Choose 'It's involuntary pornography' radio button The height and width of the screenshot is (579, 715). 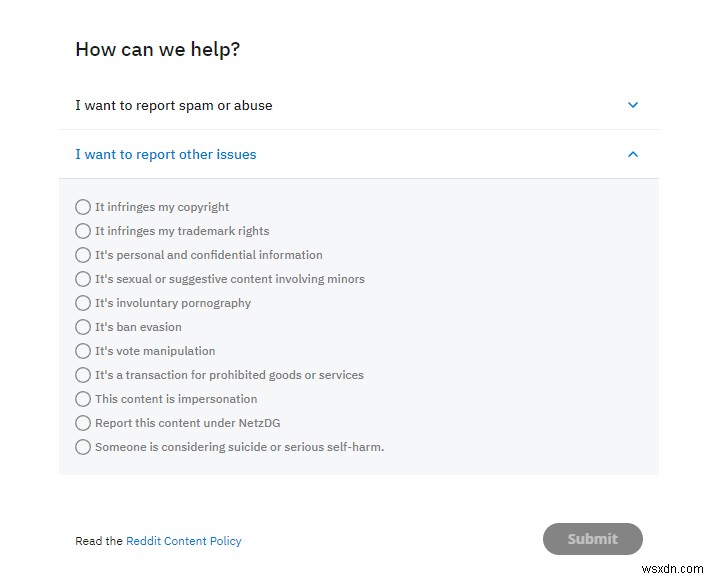pyautogui.click(x=83, y=303)
